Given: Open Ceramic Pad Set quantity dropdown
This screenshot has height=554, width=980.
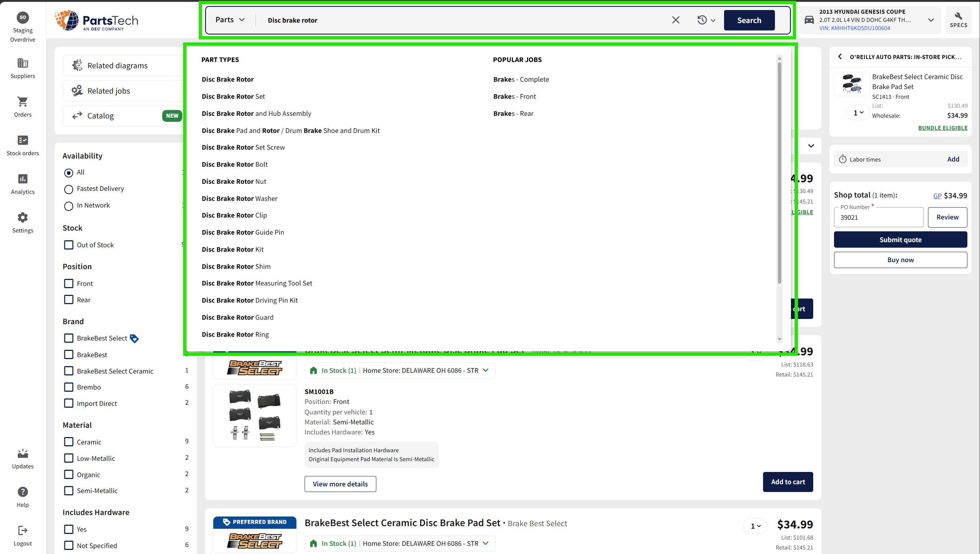Looking at the screenshot, I should [x=755, y=526].
